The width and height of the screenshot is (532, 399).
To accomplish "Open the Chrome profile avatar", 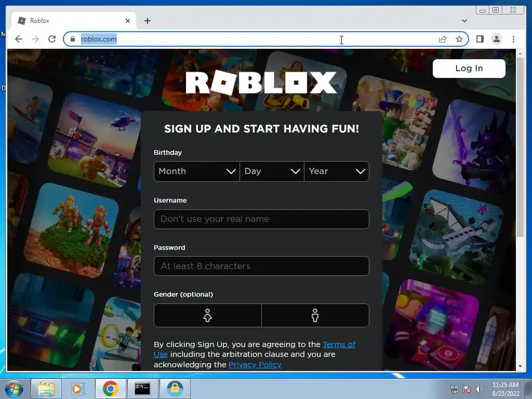I will 497,39.
